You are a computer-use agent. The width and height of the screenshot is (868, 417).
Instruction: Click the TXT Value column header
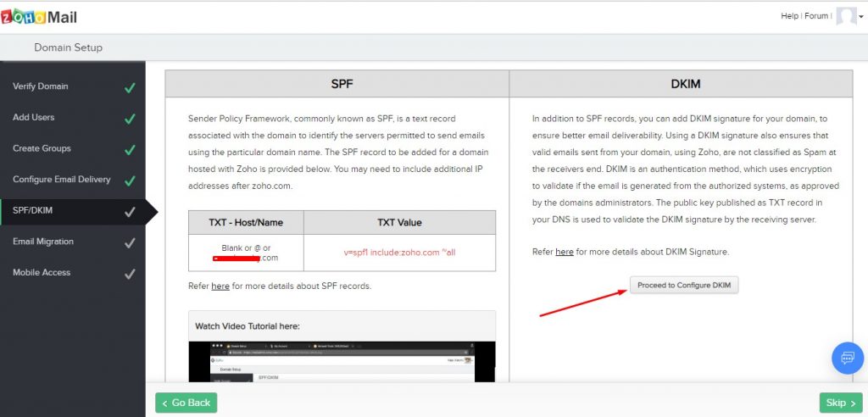click(400, 223)
